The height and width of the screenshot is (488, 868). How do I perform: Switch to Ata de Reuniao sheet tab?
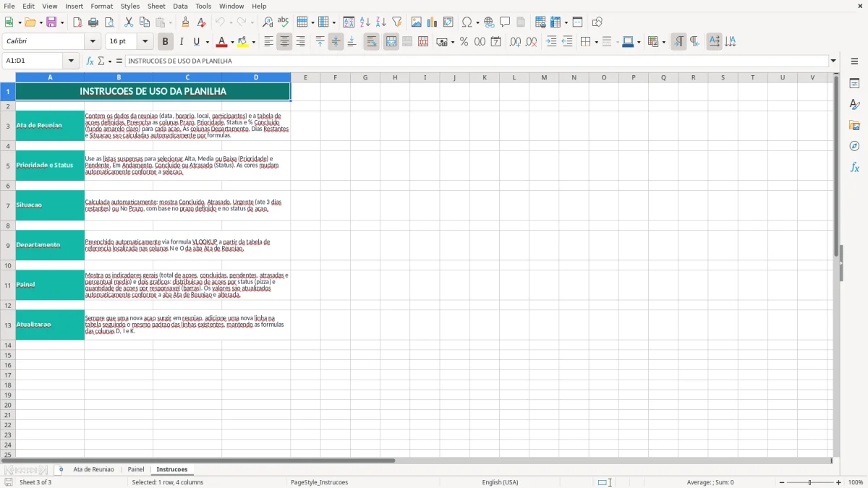click(93, 469)
